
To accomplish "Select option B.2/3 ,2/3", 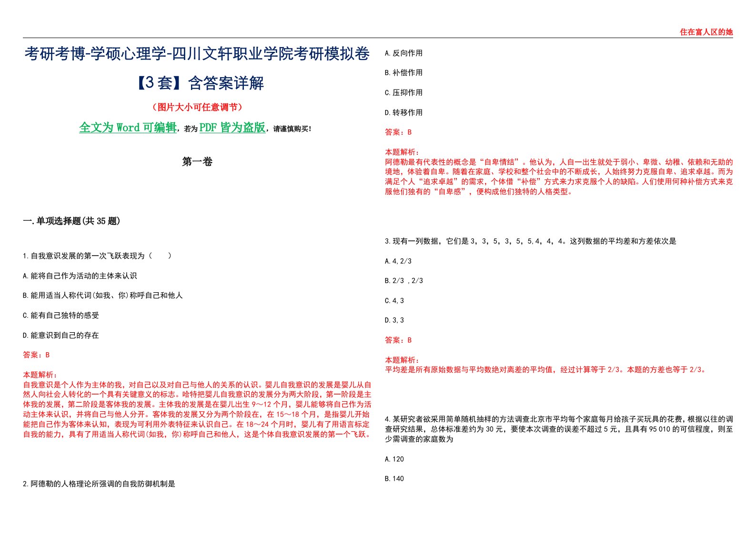I will 403,281.
